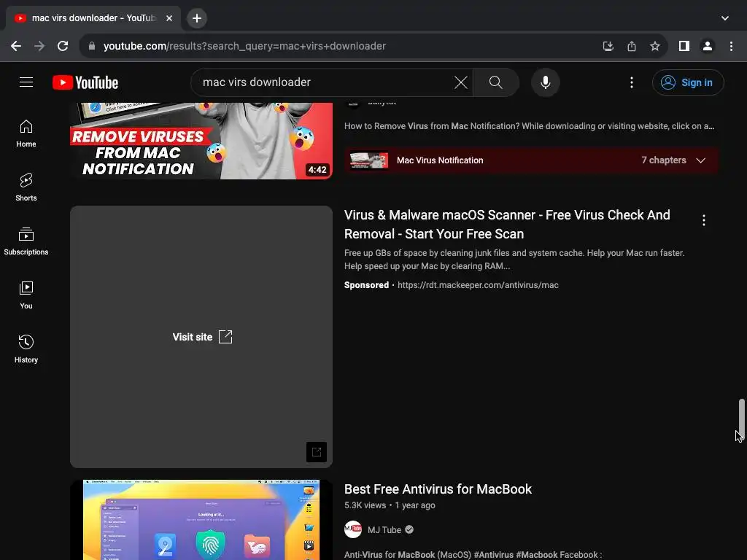Clear the search query with X
The height and width of the screenshot is (560, 747).
pos(461,82)
